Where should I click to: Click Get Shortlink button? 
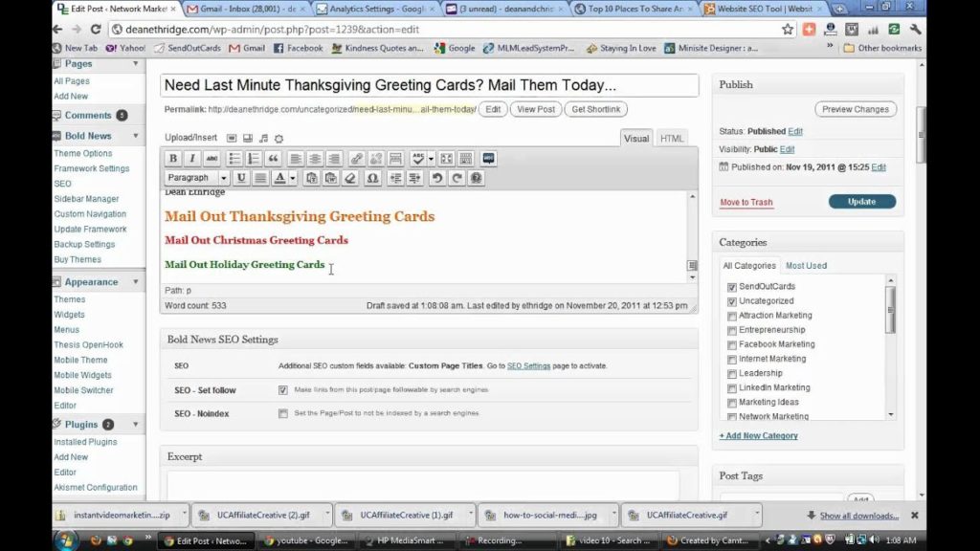click(595, 109)
